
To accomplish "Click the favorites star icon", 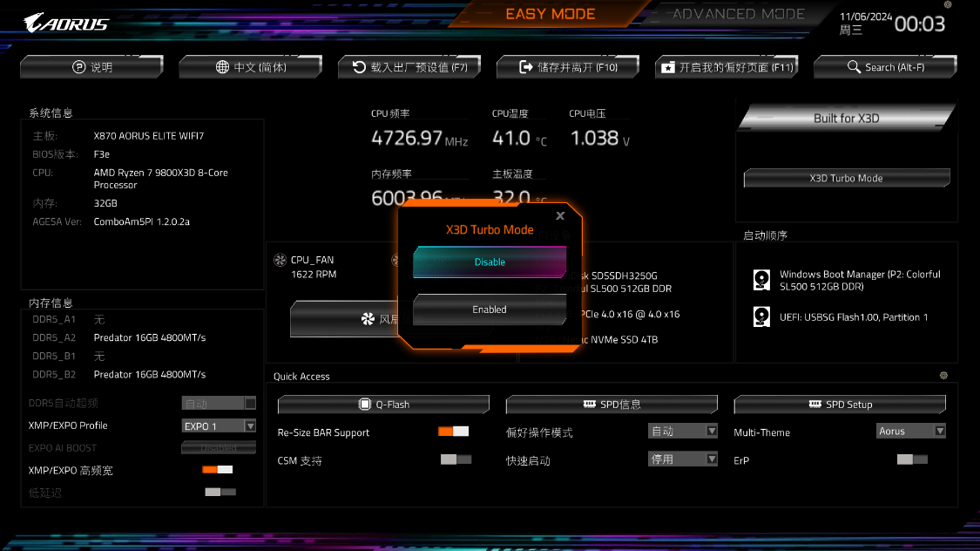I will (x=668, y=67).
